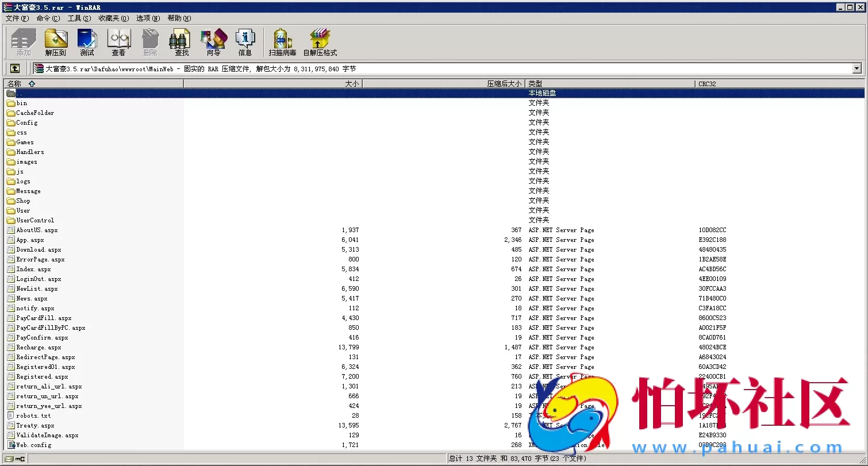Click 自解压格式 (SFX) toolbar icon
The height and width of the screenshot is (466, 868).
coord(320,42)
